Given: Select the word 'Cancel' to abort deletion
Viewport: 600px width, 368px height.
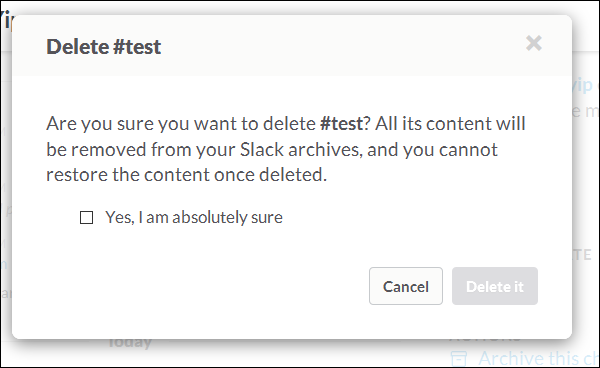Looking at the screenshot, I should 406,287.
